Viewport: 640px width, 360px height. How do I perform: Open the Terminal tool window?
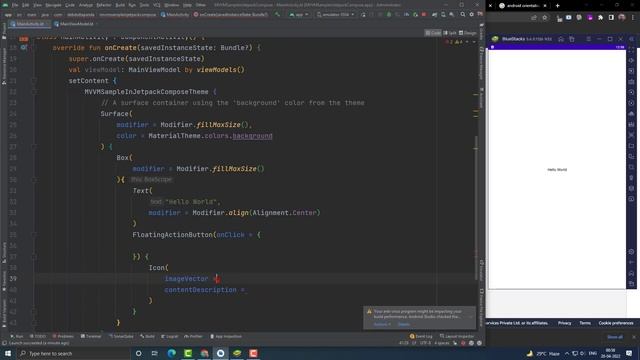tap(91, 336)
